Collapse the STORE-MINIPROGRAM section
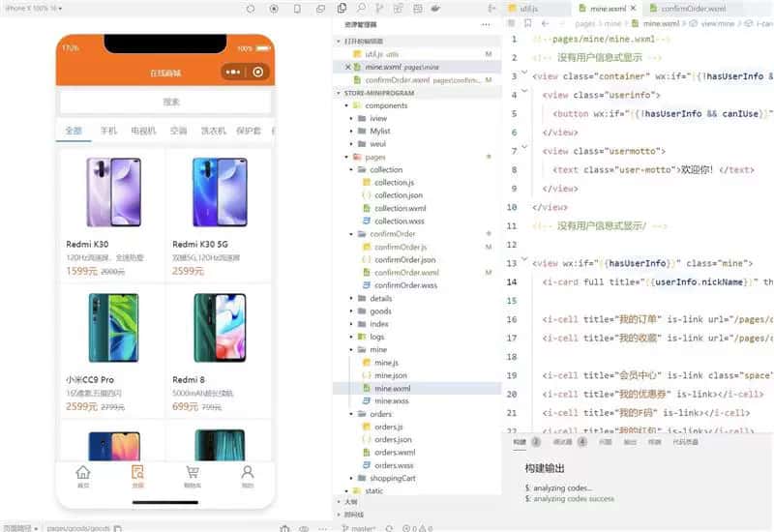Screen dimensions: 774x532 coord(379,93)
